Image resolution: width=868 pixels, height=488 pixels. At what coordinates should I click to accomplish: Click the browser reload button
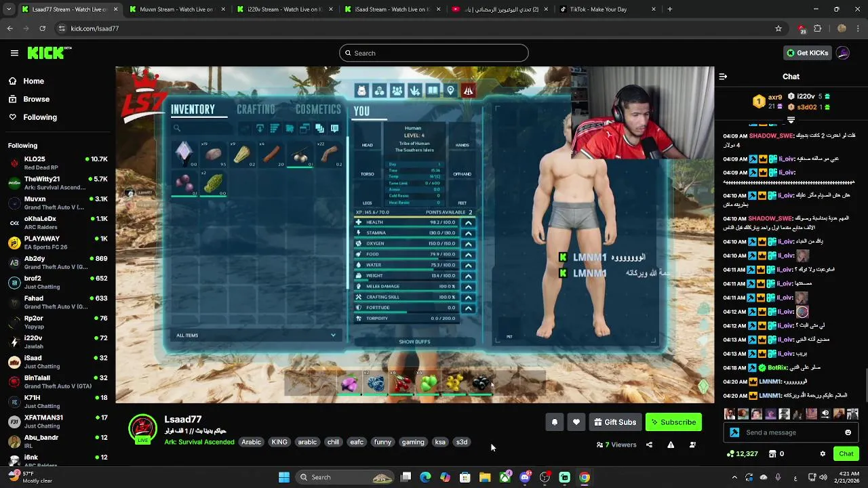(x=42, y=28)
